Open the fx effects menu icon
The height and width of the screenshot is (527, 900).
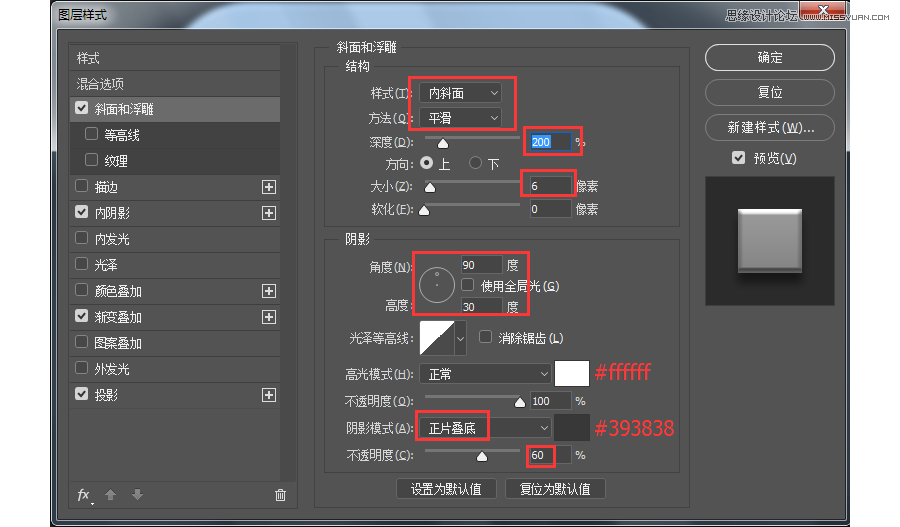pyautogui.click(x=84, y=495)
